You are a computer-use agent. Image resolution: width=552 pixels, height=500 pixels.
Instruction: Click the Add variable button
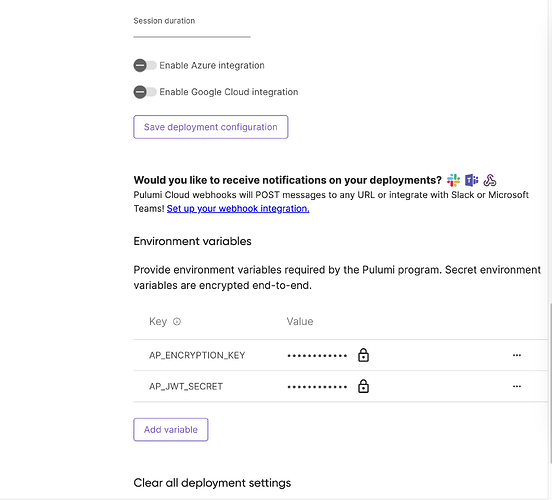coord(171,430)
